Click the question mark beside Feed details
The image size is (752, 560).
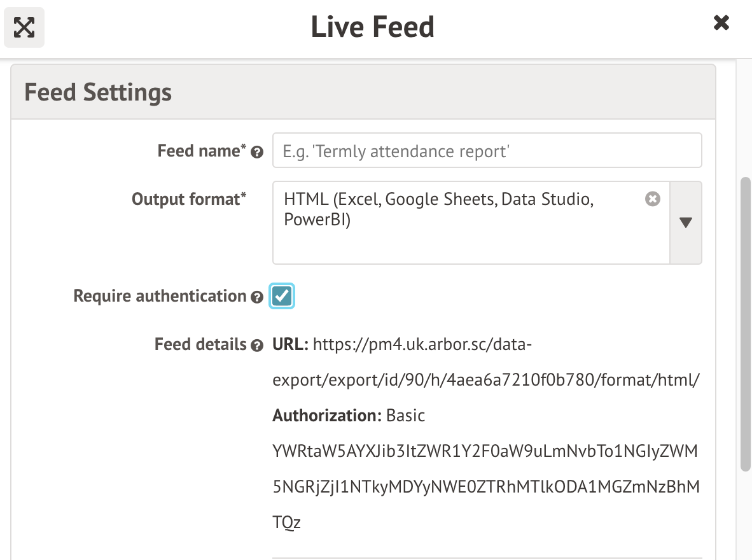click(256, 346)
